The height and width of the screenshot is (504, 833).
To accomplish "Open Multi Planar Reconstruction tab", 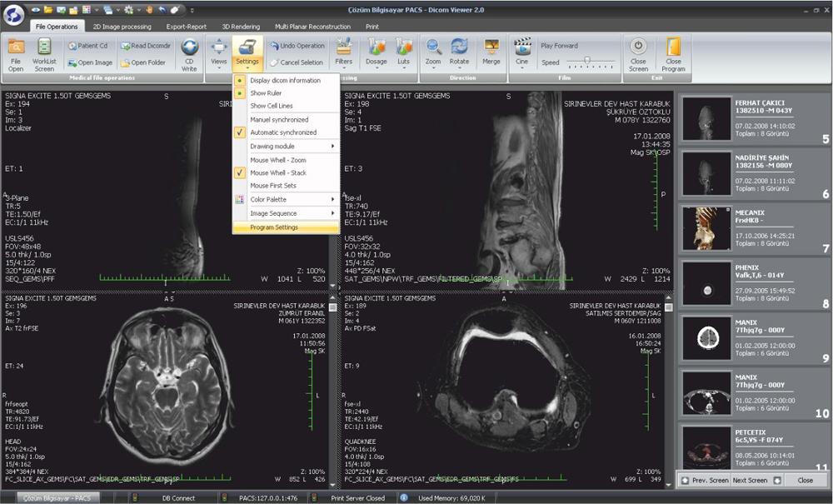I will click(312, 27).
